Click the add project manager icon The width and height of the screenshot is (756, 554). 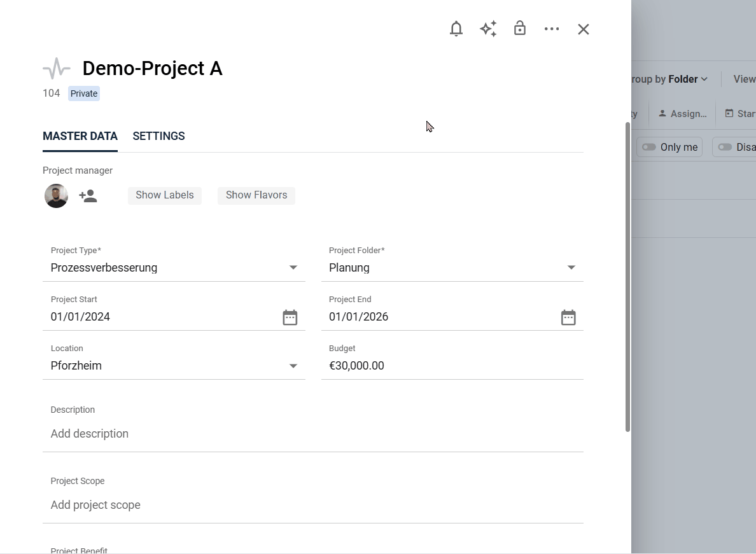coord(88,196)
